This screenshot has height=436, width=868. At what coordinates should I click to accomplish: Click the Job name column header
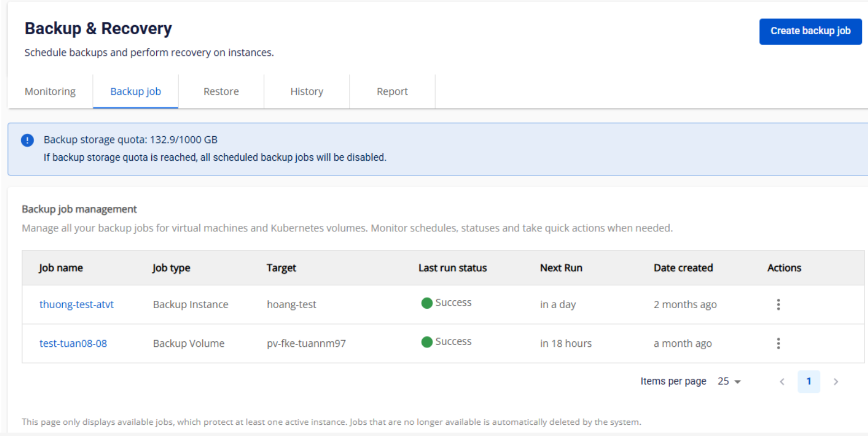60,268
